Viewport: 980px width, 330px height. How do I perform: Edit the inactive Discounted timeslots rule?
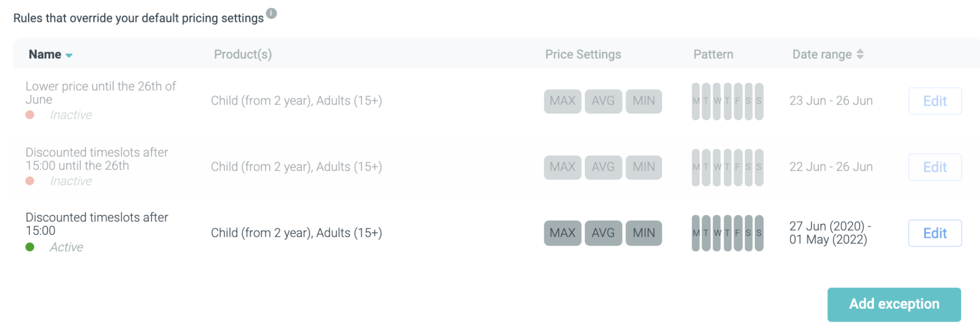(x=935, y=167)
